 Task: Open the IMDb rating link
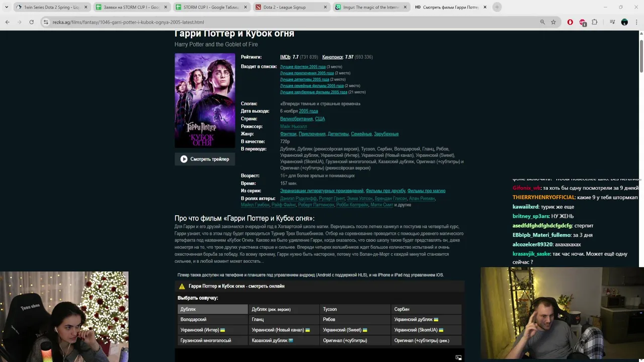coord(285,57)
